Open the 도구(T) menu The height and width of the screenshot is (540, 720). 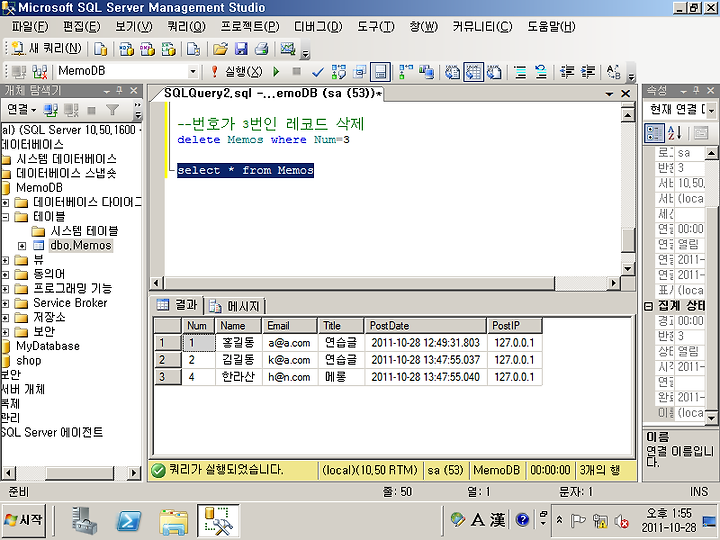click(376, 27)
